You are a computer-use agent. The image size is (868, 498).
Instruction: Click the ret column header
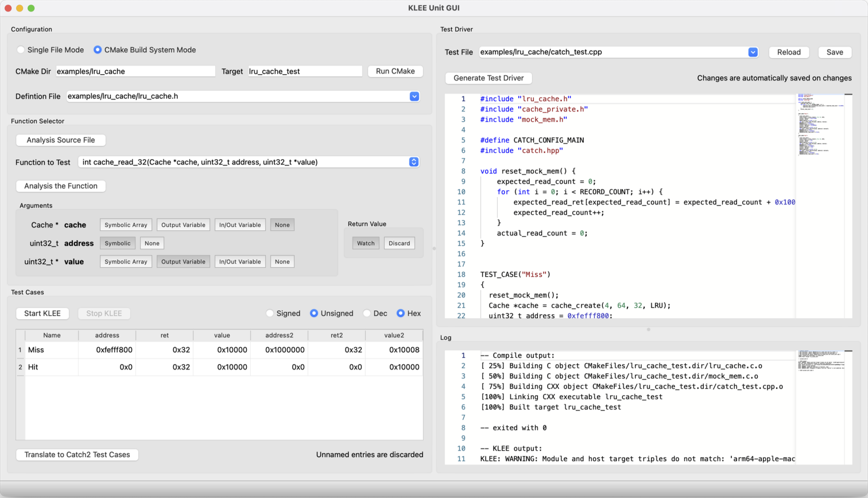tap(165, 335)
